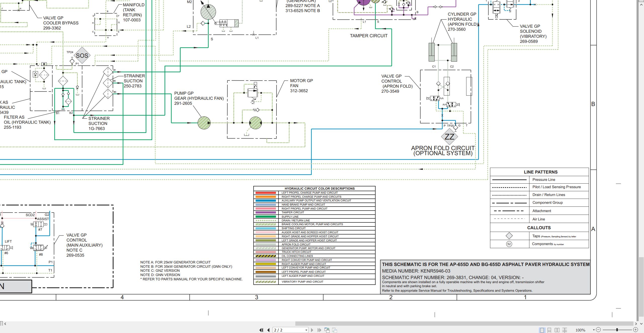Click the horizontal scrollbar right arrow
The height and width of the screenshot is (333, 644).
pyautogui.click(x=636, y=324)
